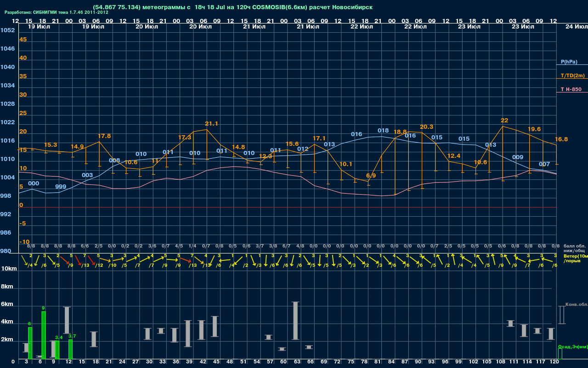Screen dimensions: 588x368
Task: Click the green precipitation bar labeled 3.7
Action: (70, 349)
